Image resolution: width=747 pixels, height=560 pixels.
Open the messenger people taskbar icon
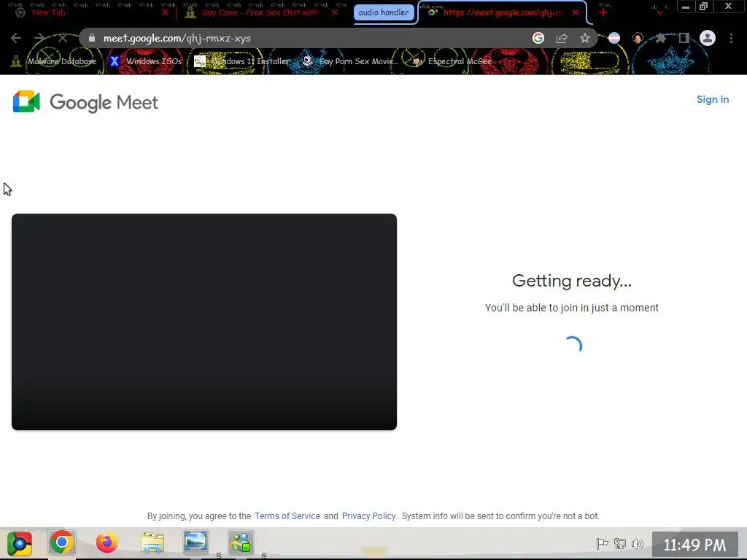tap(241, 542)
